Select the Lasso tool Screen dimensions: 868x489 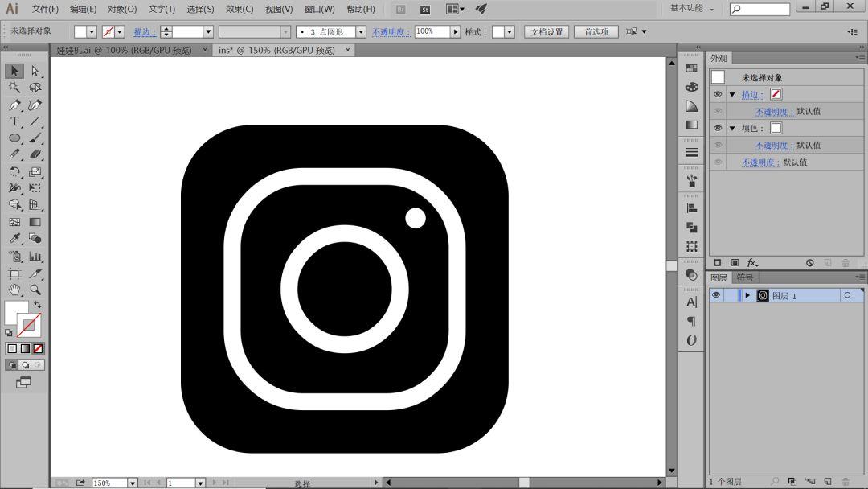(35, 88)
